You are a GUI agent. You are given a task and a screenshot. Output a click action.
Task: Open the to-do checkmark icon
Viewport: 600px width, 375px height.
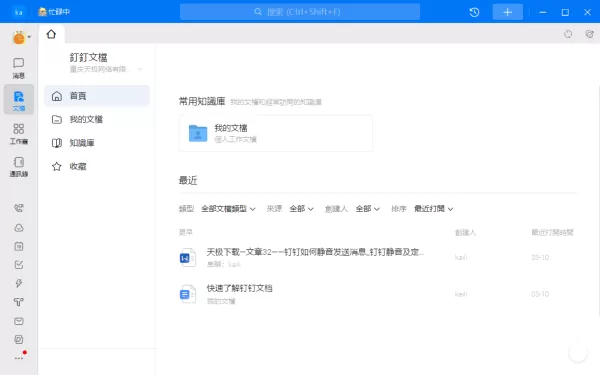[18, 264]
